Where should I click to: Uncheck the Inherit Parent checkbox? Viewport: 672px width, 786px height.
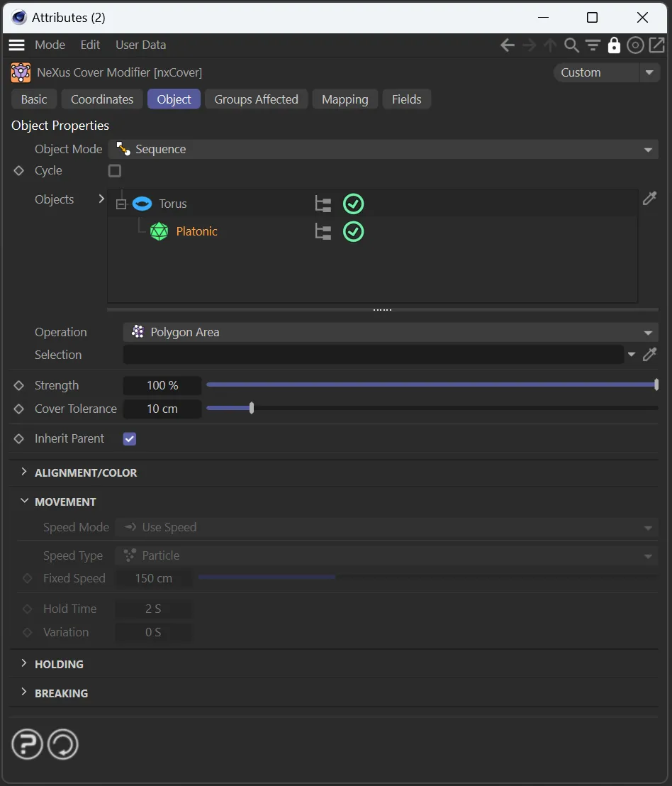tap(130, 439)
